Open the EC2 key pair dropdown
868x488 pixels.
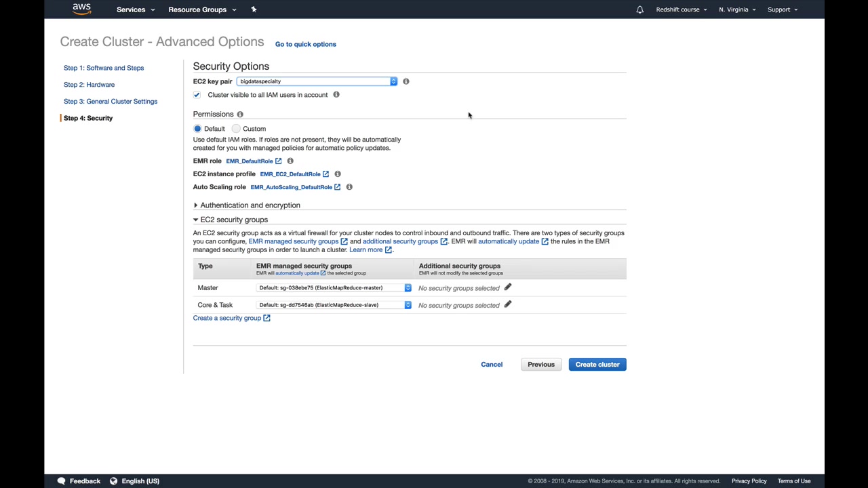tap(317, 81)
